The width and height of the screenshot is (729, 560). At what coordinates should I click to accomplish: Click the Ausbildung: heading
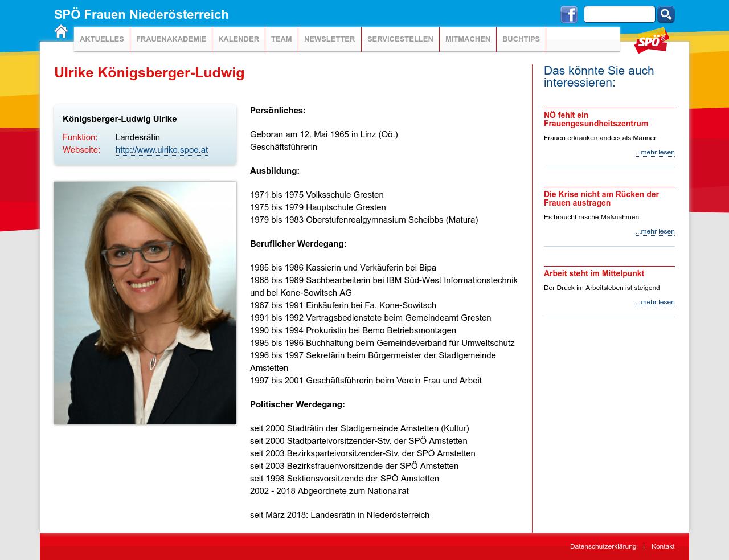point(275,171)
